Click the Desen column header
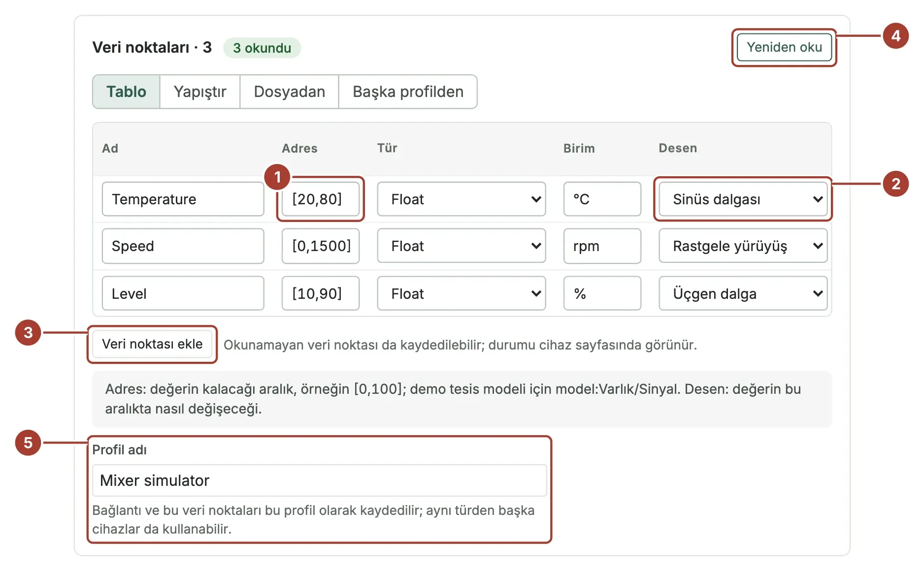 [x=678, y=148]
